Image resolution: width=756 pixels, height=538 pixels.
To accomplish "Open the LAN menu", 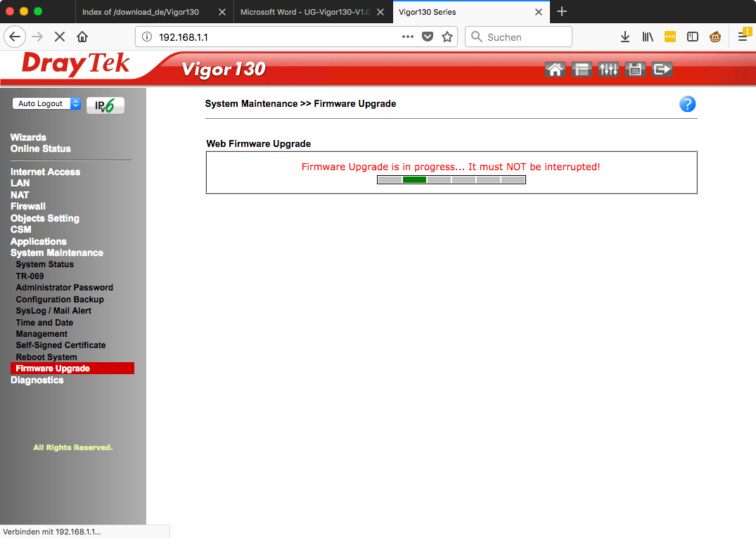I will click(x=20, y=183).
